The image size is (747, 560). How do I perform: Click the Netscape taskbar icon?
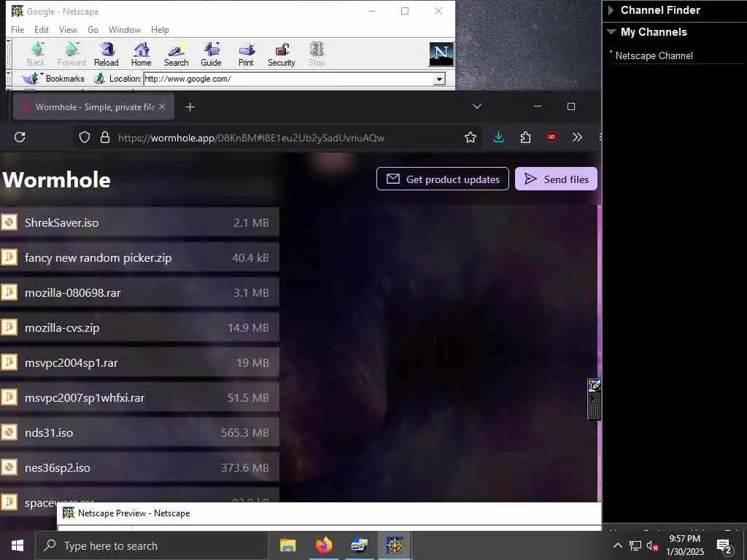(395, 545)
